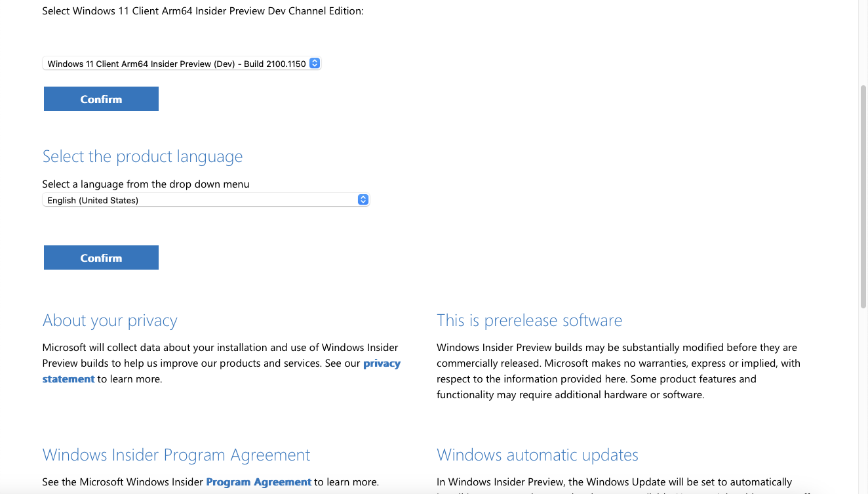The height and width of the screenshot is (494, 868).
Task: Click Confirm button below the language dropdown
Action: tap(101, 258)
